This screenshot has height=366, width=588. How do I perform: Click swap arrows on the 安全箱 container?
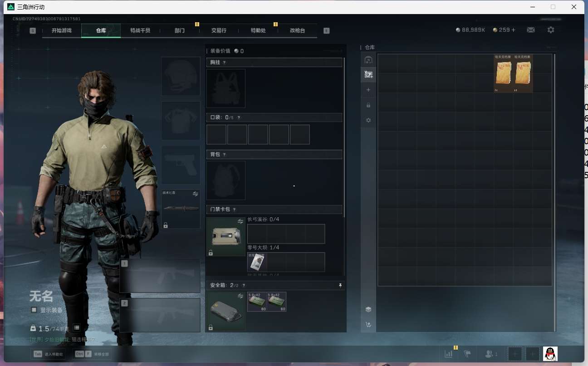[240, 296]
